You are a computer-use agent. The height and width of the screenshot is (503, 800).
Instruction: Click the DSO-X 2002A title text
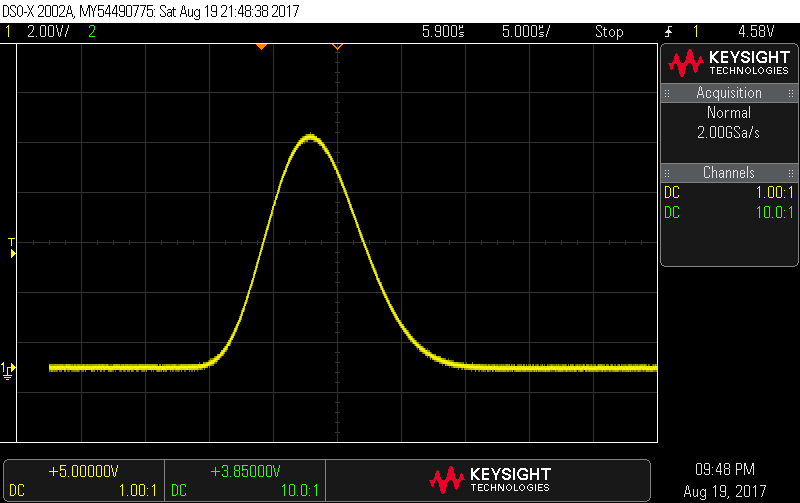pyautogui.click(x=39, y=11)
